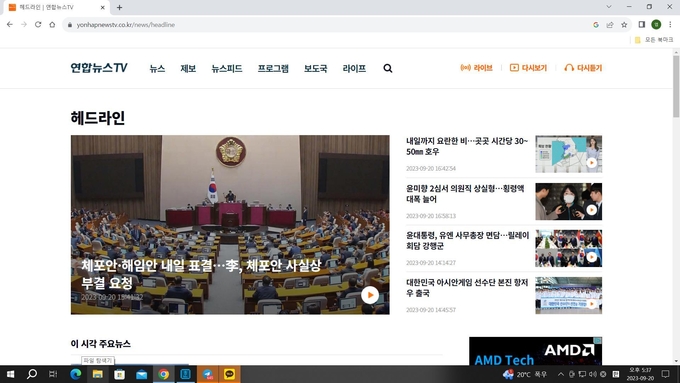The image size is (680, 383).
Task: Play the 윤미향 trial video thumbnail
Action: coord(569,201)
